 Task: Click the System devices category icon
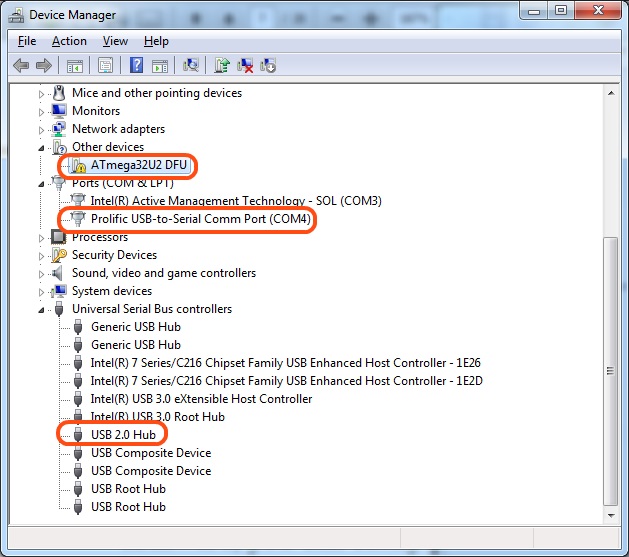(x=59, y=291)
